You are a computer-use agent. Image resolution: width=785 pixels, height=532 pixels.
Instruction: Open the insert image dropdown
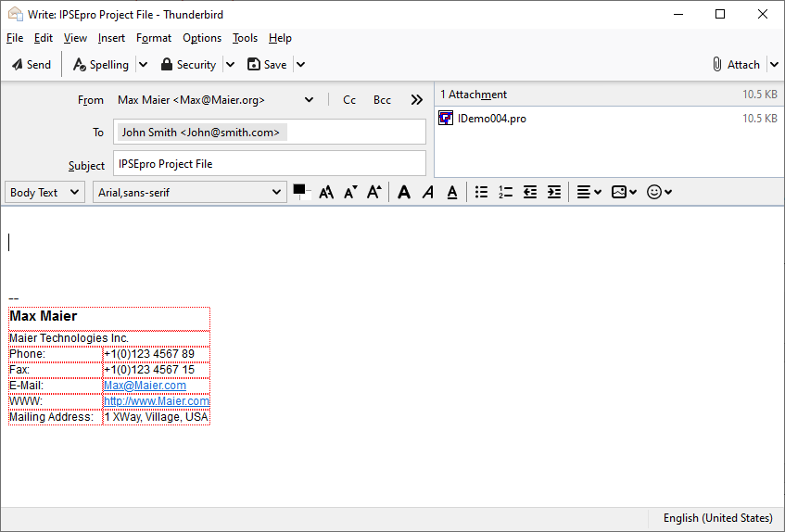click(x=624, y=192)
